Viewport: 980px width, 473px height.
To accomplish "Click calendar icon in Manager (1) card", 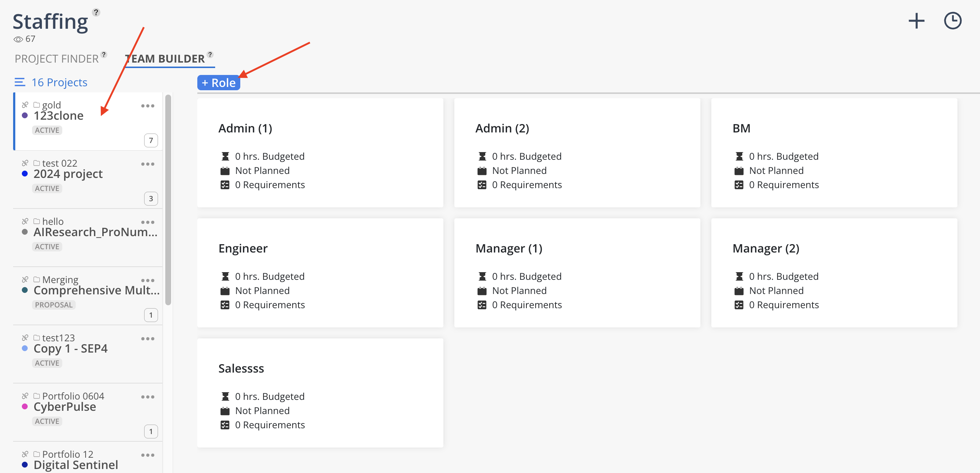I will click(x=482, y=291).
